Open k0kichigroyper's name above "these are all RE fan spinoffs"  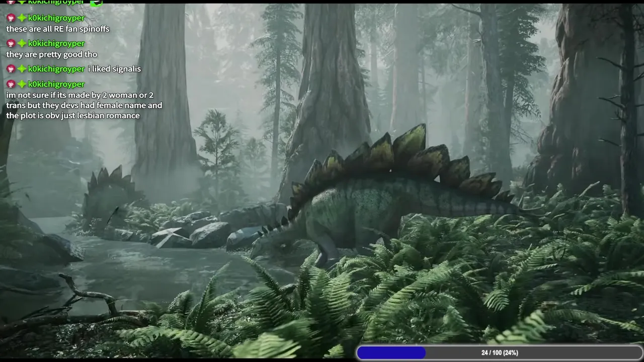coord(56,18)
